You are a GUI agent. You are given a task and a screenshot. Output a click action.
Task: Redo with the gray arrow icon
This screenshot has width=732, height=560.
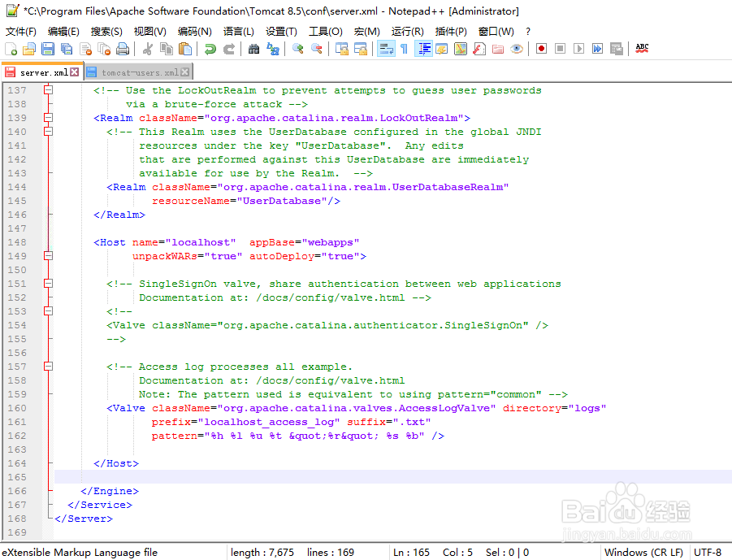pyautogui.click(x=229, y=49)
